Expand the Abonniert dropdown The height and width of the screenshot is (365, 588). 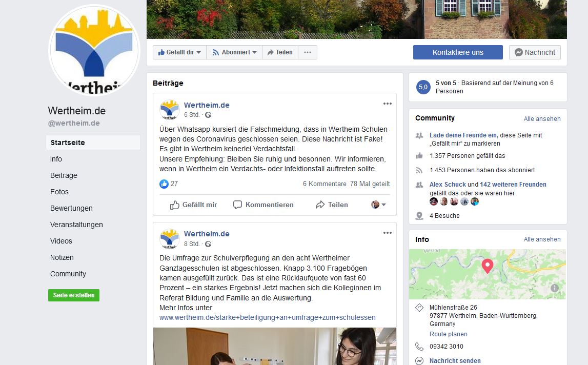pyautogui.click(x=234, y=52)
